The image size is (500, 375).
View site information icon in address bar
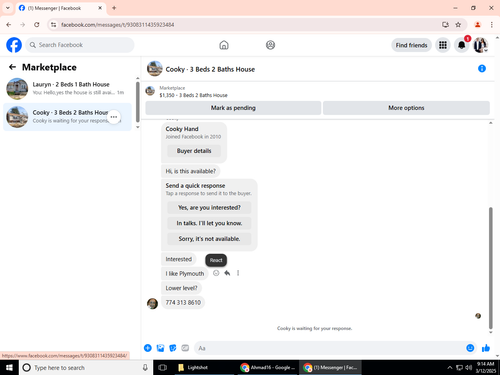coord(54,25)
